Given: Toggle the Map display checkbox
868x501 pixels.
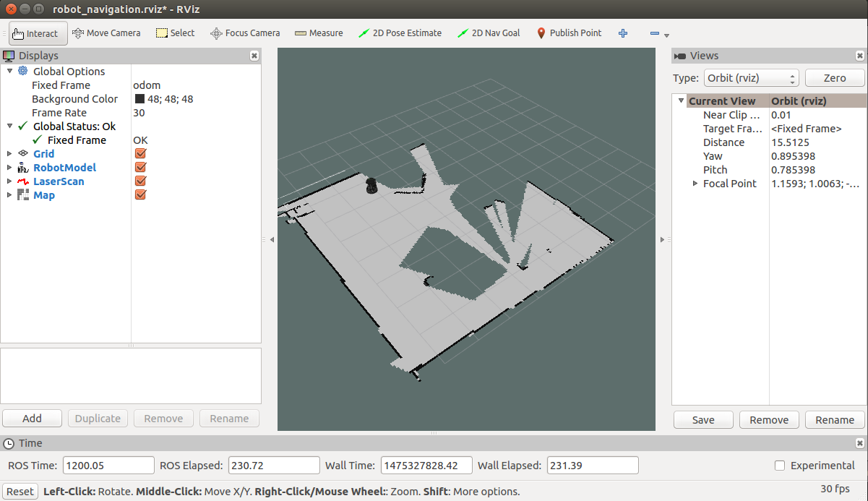Looking at the screenshot, I should [x=140, y=194].
